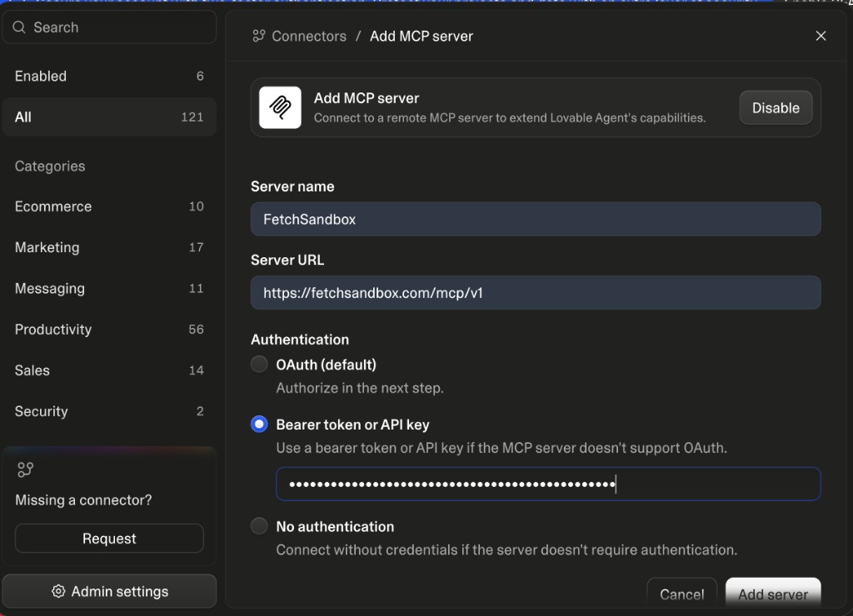Click the Missing a connector icon
This screenshot has width=853, height=616.
click(x=25, y=469)
